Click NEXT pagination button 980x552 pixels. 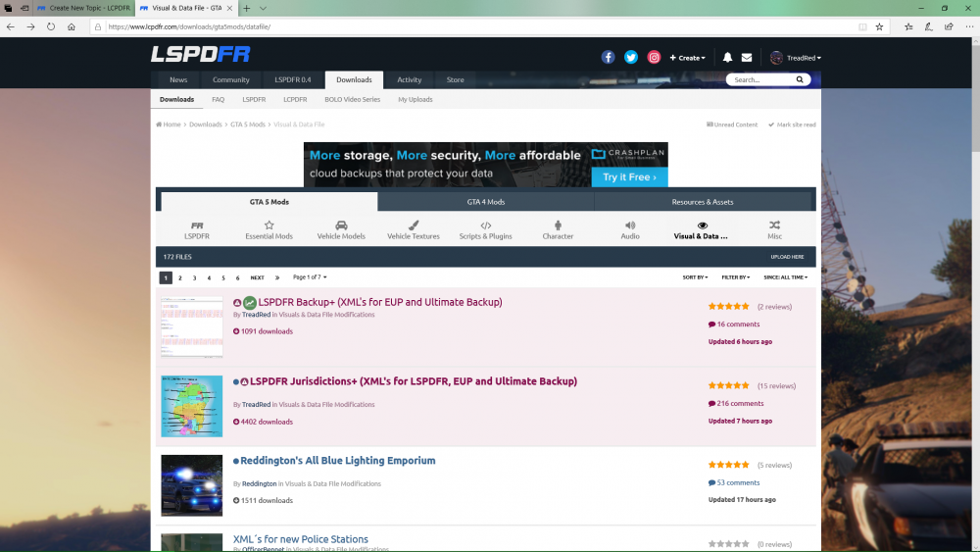coord(257,277)
